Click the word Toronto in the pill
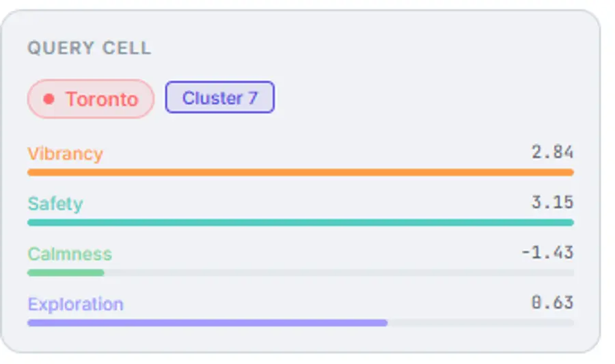The image size is (615, 364). tap(102, 99)
